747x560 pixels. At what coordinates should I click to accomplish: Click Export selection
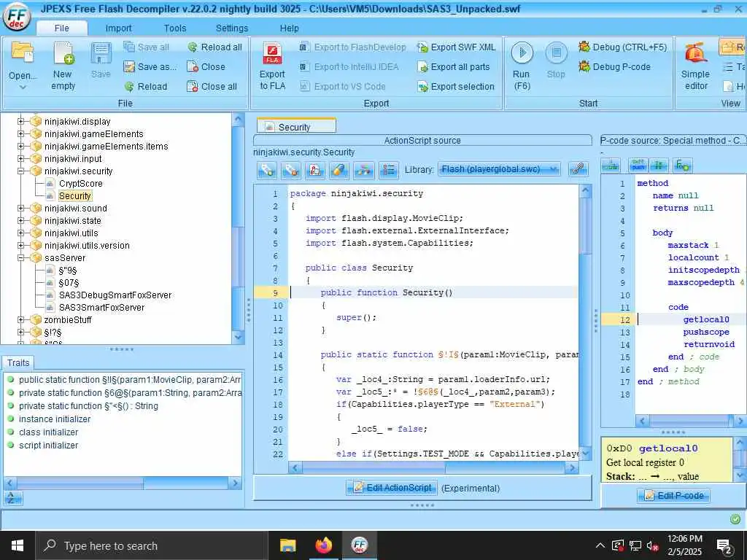(x=456, y=87)
